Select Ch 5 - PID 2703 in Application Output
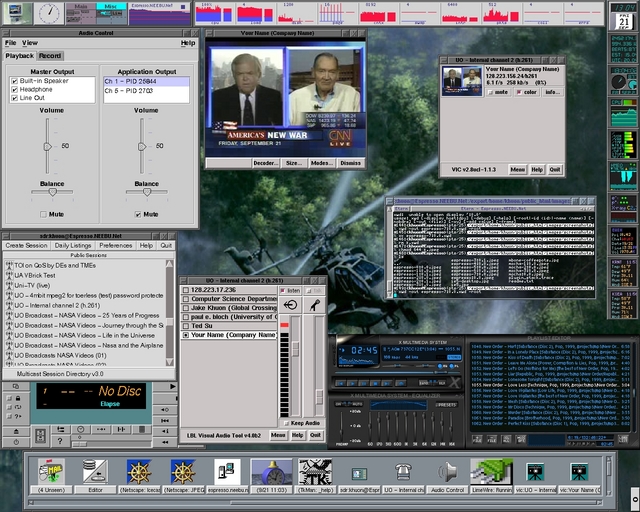 coord(146,91)
